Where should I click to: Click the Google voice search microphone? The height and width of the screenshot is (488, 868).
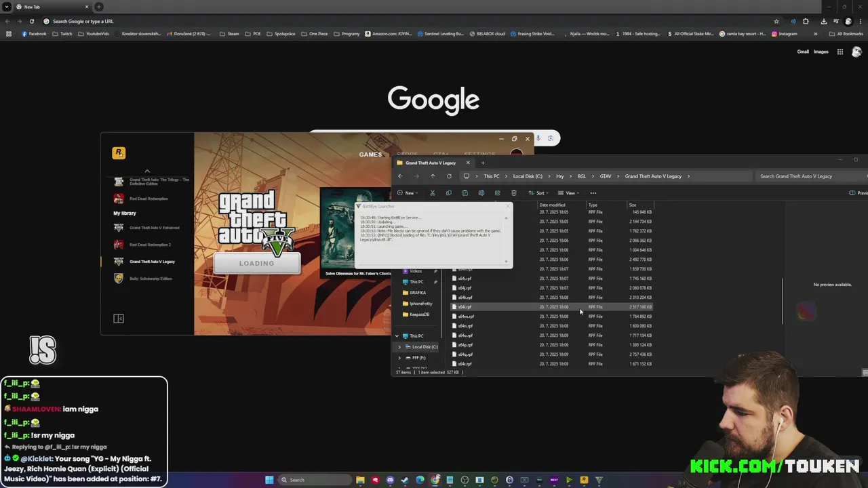[x=538, y=138]
